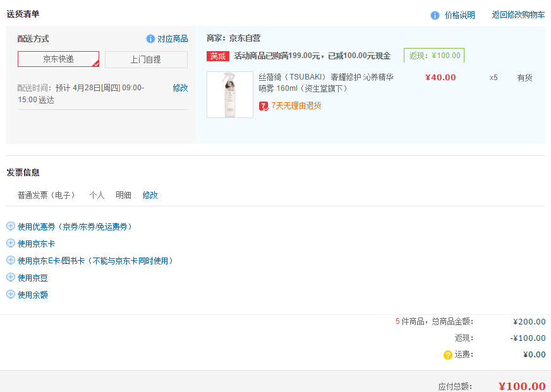Expand 使用优惠券 plus icon
Viewport: 551px width, 392px height.
11,226
